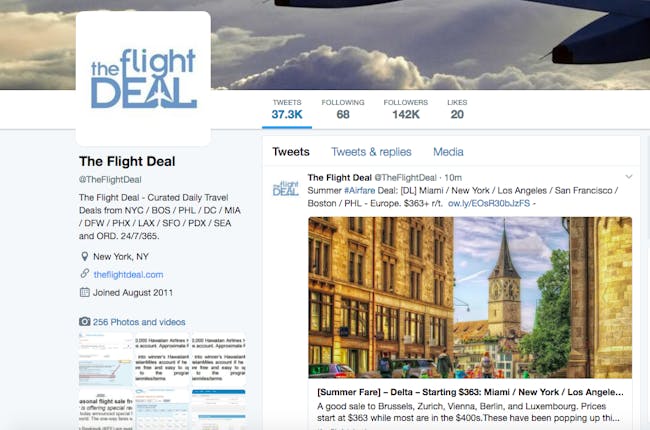Click the tweet author's small avatar icon
650x430 pixels.
click(x=286, y=188)
